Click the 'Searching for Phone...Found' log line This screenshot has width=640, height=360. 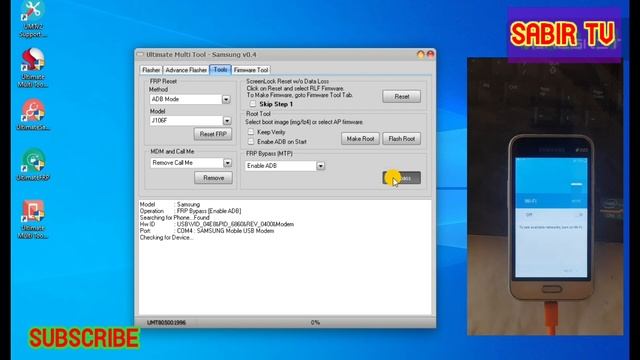coord(175,218)
